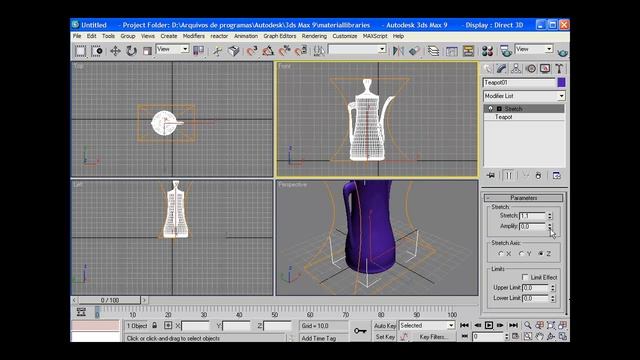Enable the Limit Effect checkbox
The image size is (640, 360).
pyautogui.click(x=525, y=277)
